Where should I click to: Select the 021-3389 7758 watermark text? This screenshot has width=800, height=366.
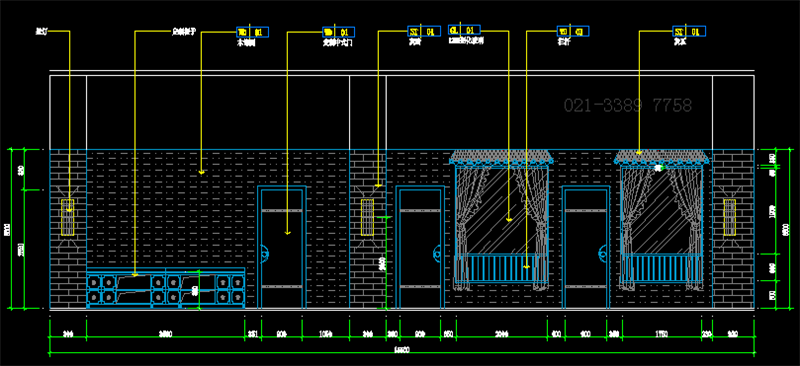[628, 106]
